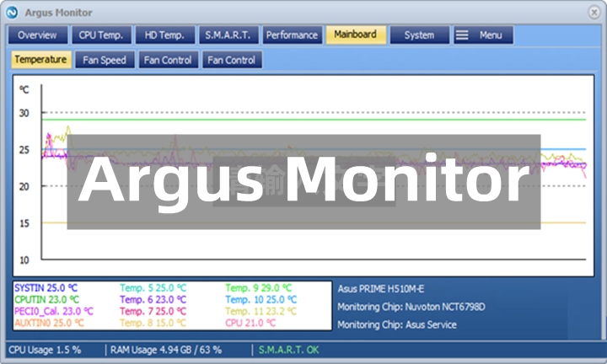The height and width of the screenshot is (364, 607).
Task: Select the Temperature sub-tab
Action: 41,60
